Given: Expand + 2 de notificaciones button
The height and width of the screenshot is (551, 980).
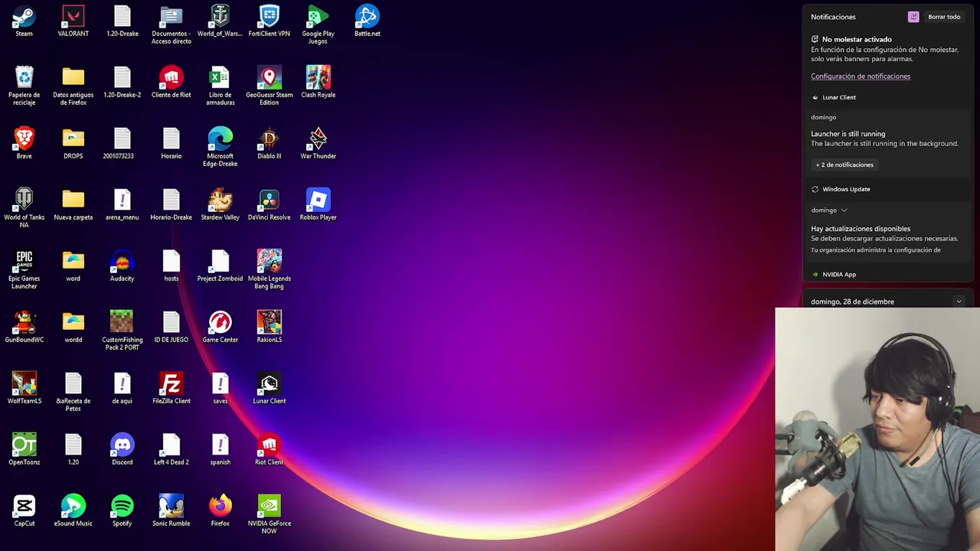Looking at the screenshot, I should pos(844,165).
